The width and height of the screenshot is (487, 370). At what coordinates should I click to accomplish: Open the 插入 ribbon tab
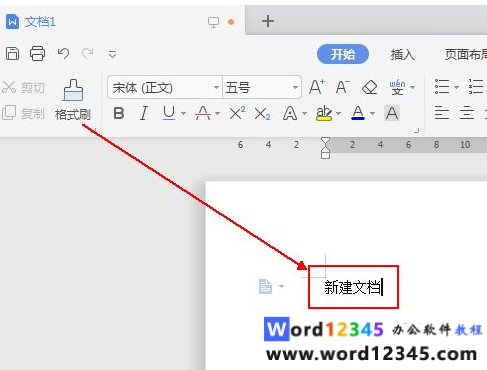click(402, 54)
